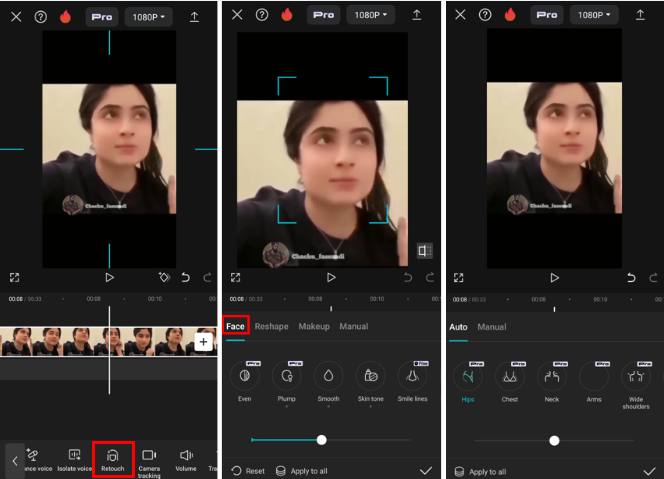Open Manual tab in the Face retouch screen
The width and height of the screenshot is (664, 479).
point(354,326)
